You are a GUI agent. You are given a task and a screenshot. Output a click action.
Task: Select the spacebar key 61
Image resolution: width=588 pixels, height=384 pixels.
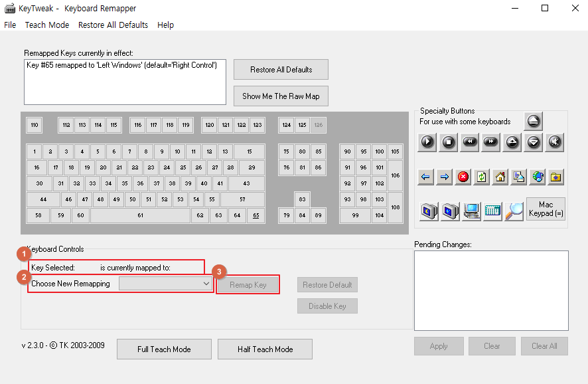click(x=140, y=215)
